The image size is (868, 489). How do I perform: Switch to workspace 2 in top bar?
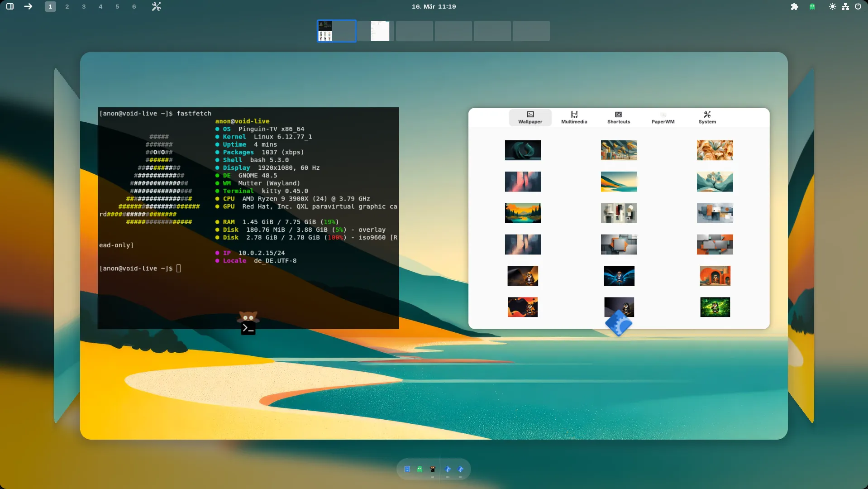point(67,6)
